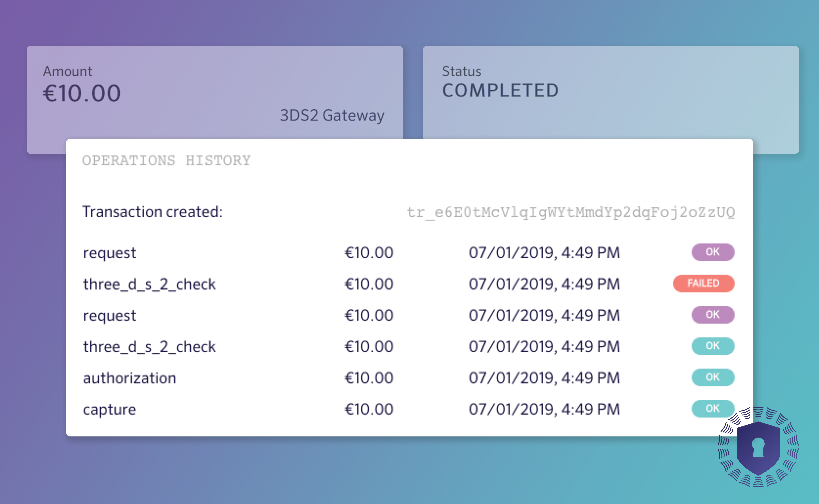Click the capture row timestamp
819x504 pixels.
click(544, 409)
